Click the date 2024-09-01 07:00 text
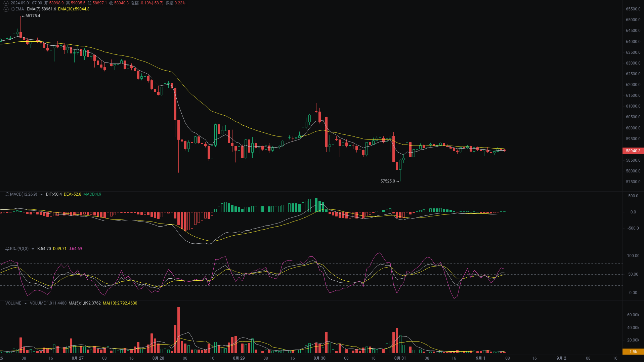 (x=26, y=3)
